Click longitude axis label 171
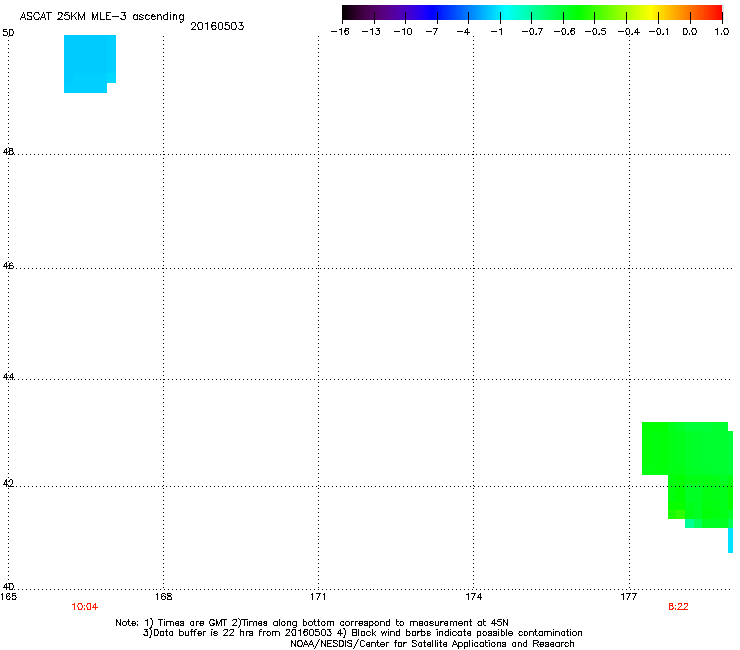This screenshot has height=650, width=740. pos(318,597)
